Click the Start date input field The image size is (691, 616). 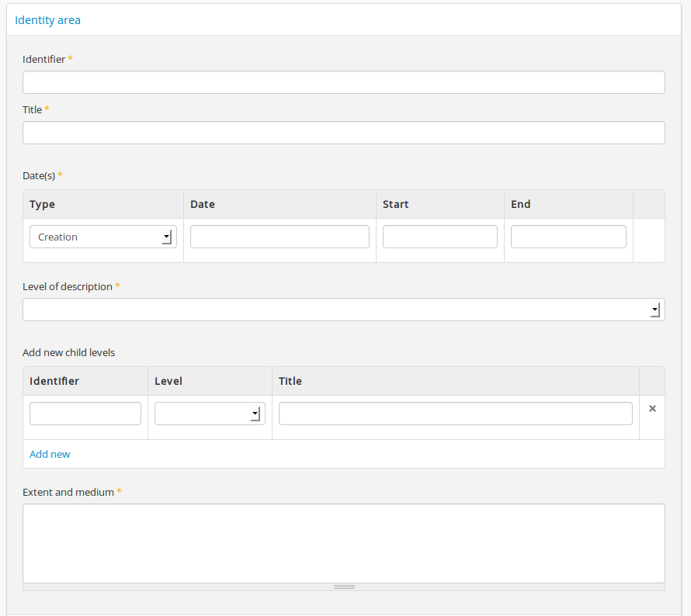click(439, 237)
